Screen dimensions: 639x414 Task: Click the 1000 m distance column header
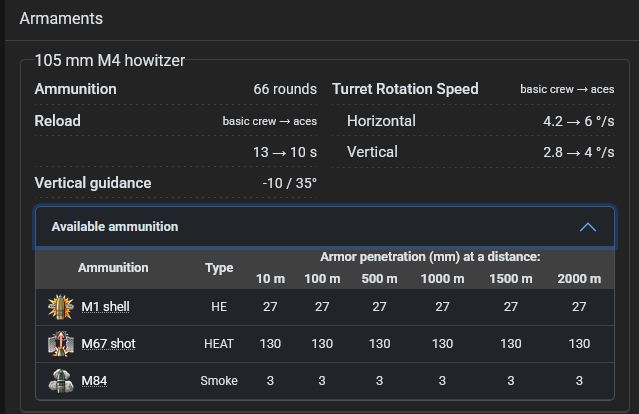pos(443,278)
